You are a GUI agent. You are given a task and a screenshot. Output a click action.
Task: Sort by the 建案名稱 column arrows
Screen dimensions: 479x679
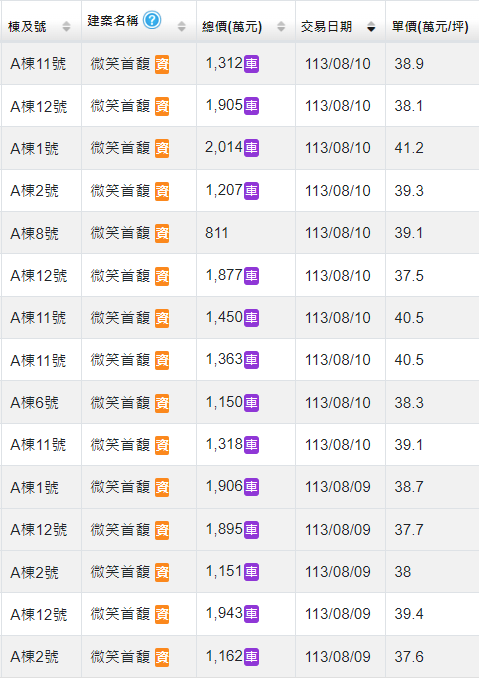[181, 27]
